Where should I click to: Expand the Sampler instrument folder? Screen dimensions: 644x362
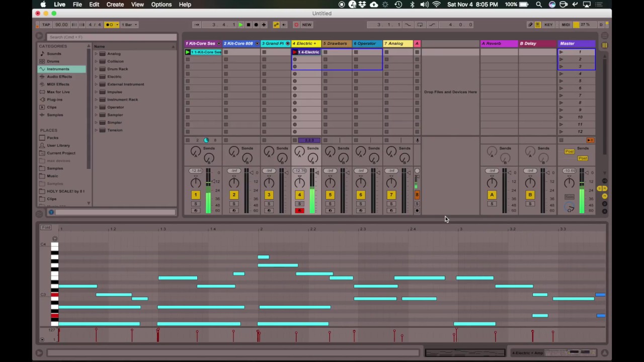pos(96,115)
